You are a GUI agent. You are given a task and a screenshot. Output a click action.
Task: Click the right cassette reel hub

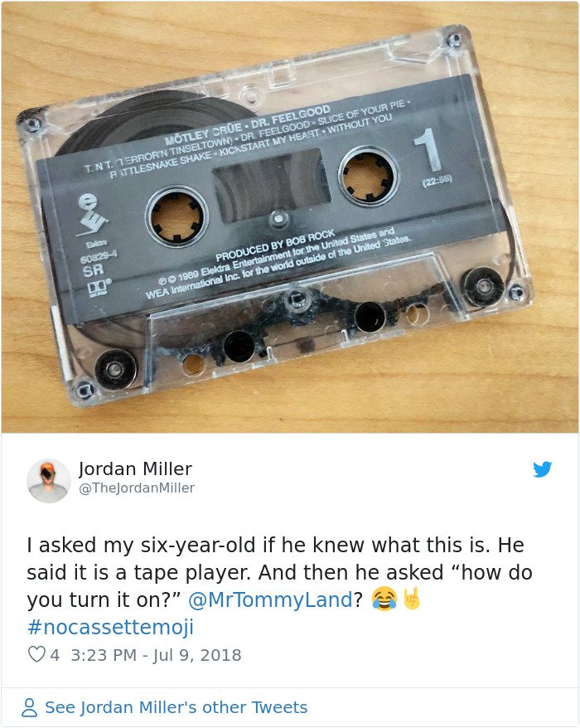pos(369,176)
